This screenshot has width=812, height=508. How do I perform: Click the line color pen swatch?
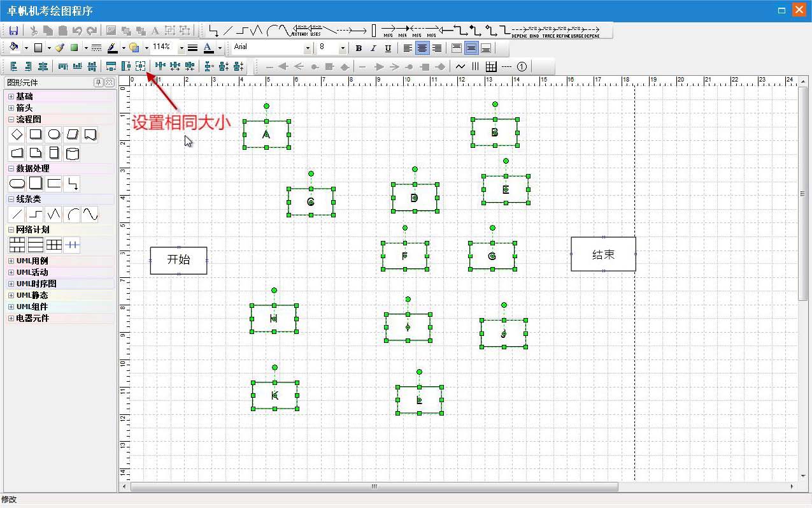(x=112, y=48)
